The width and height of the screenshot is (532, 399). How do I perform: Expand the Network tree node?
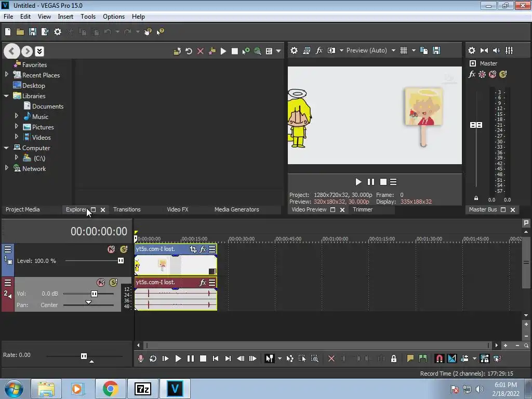click(x=6, y=168)
